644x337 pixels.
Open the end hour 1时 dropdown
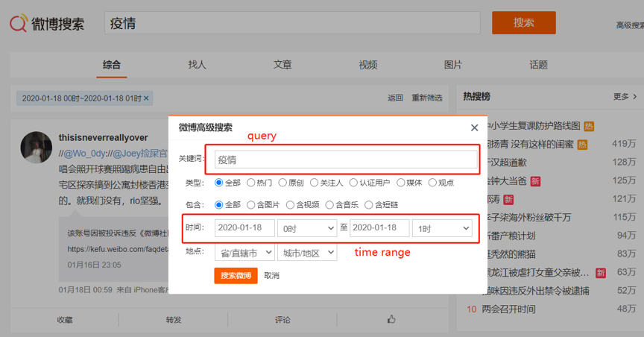[442, 228]
